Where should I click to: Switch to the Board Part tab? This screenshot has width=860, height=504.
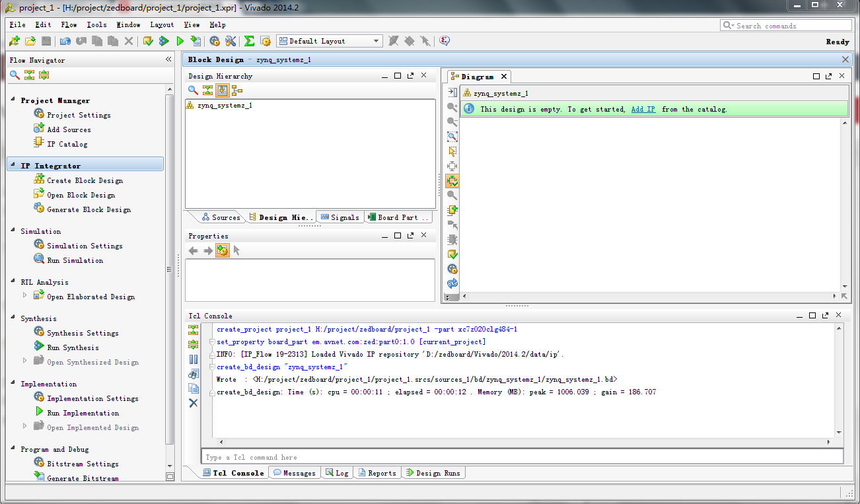tap(398, 217)
